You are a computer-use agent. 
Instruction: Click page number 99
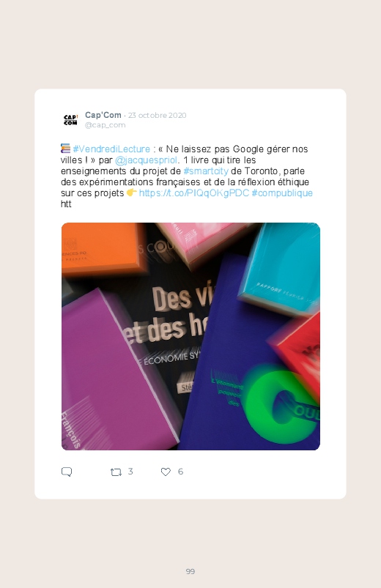click(x=190, y=571)
